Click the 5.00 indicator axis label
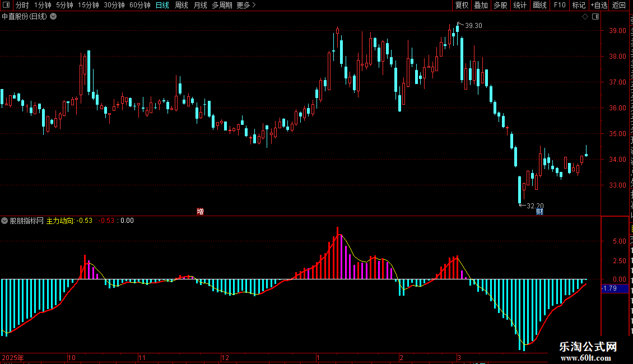This screenshot has height=364, width=633. click(620, 241)
